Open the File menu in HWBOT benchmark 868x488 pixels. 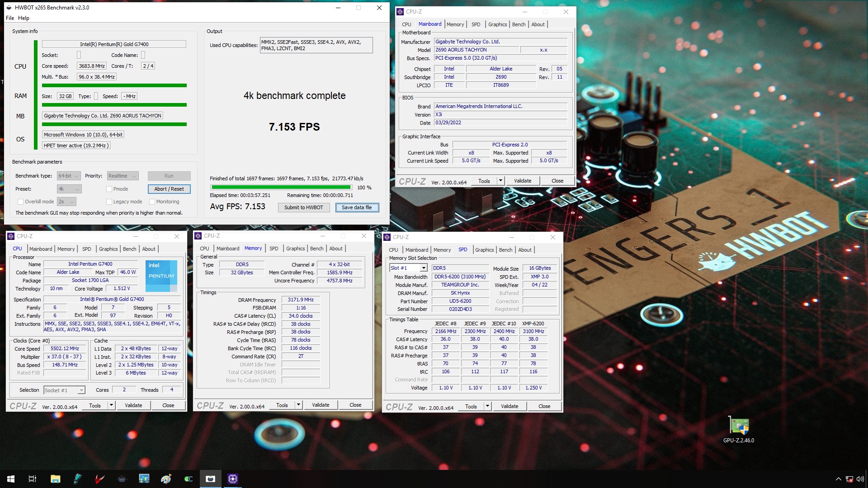click(x=10, y=18)
